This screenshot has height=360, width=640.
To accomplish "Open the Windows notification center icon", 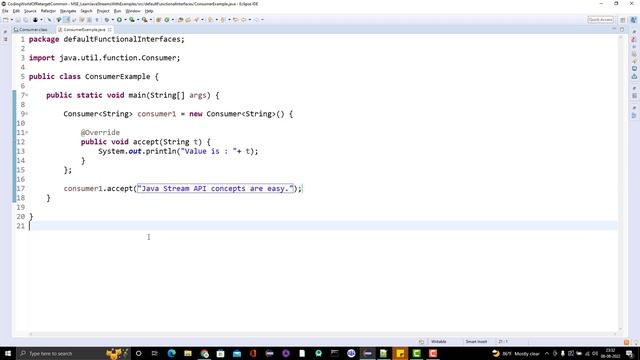I will (x=630, y=353).
